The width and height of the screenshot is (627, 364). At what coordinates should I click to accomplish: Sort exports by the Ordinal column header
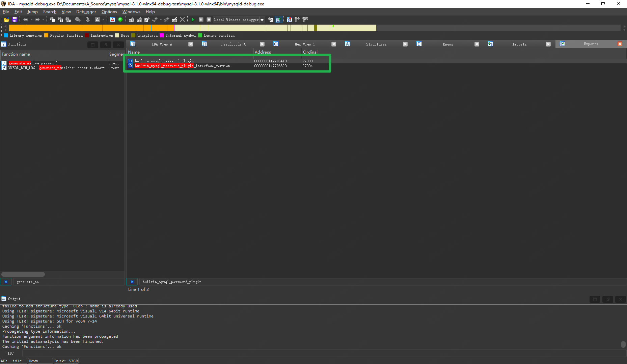[x=310, y=52]
